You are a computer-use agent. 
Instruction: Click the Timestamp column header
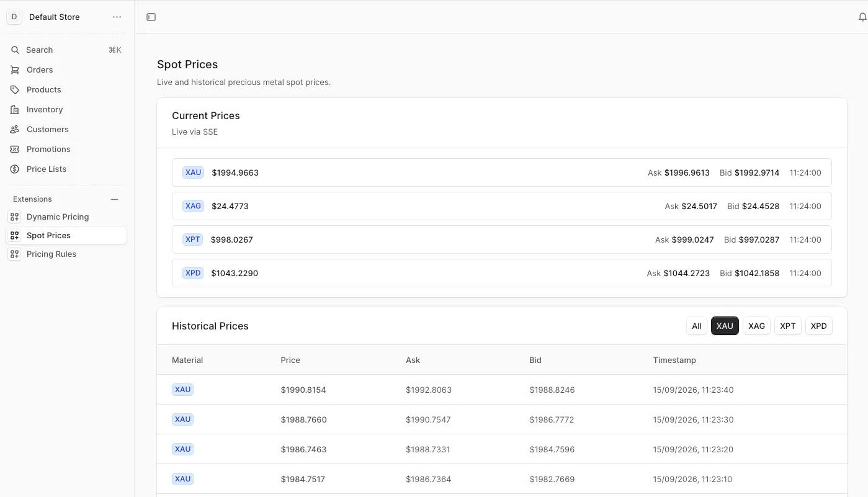[674, 360]
